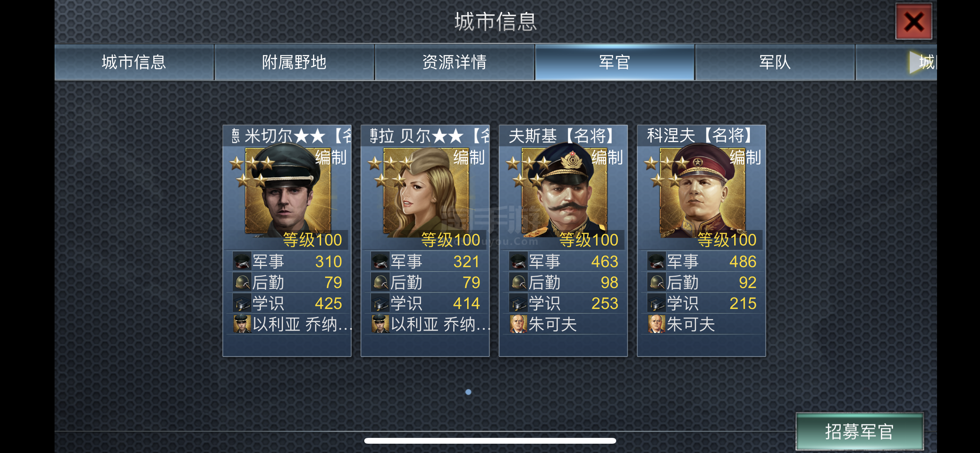980x453 pixels.
Task: Click the blue page indicator dot
Action: click(468, 392)
